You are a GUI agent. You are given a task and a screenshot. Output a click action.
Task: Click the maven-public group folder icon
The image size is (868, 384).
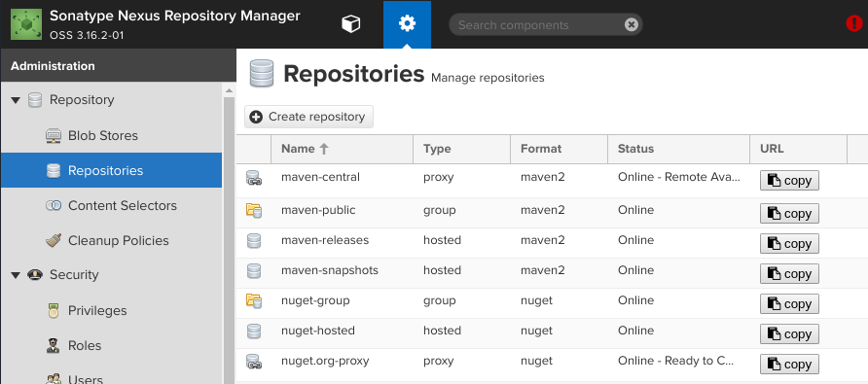254,210
